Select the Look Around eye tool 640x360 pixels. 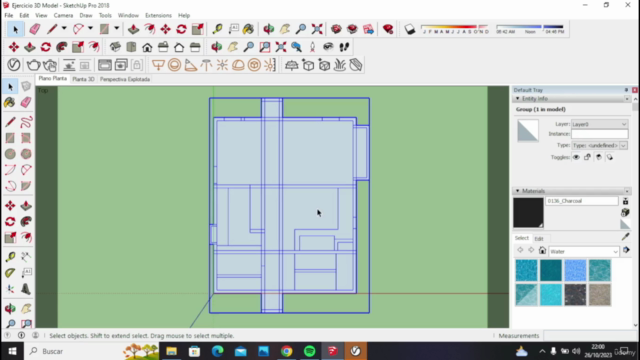pos(328,47)
